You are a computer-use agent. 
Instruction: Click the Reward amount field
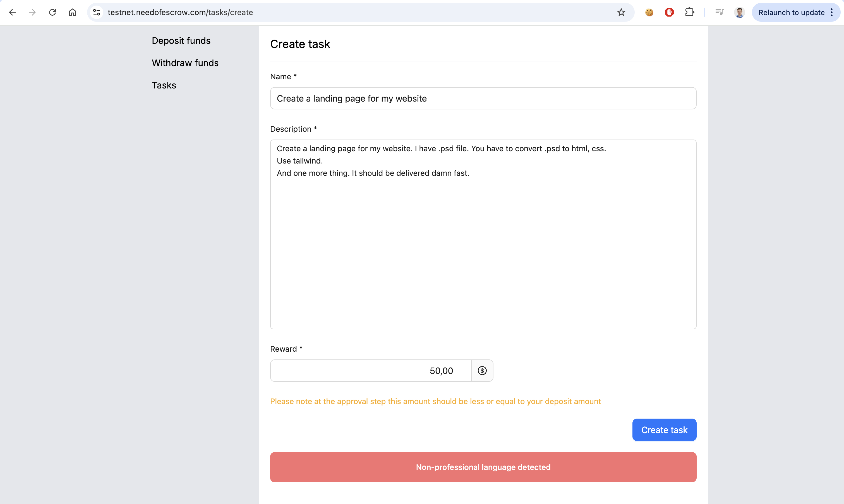pos(370,371)
